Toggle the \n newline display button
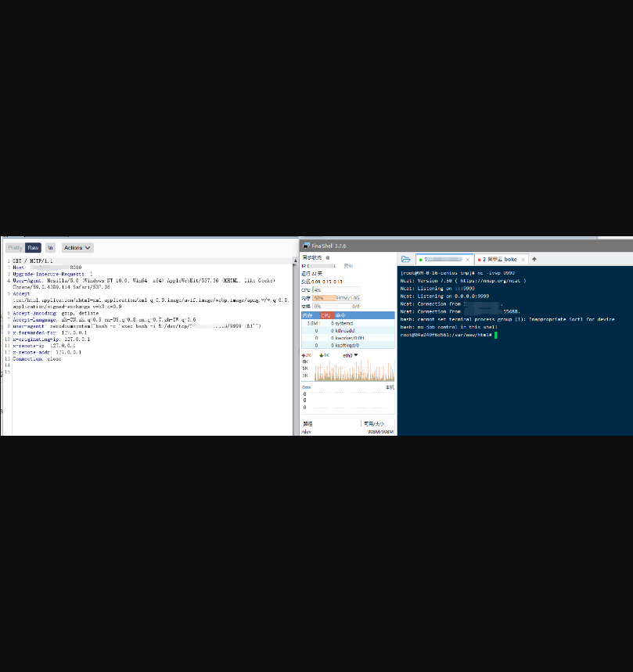This screenshot has height=672, width=633. (50, 247)
